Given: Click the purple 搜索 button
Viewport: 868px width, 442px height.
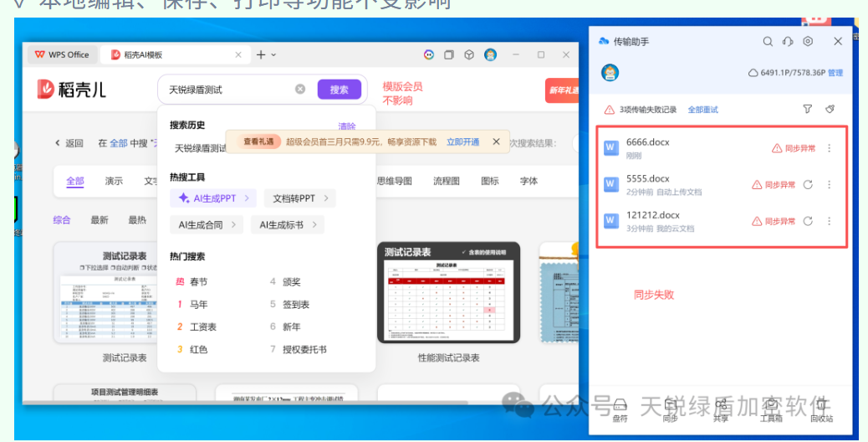Looking at the screenshot, I should pos(339,90).
